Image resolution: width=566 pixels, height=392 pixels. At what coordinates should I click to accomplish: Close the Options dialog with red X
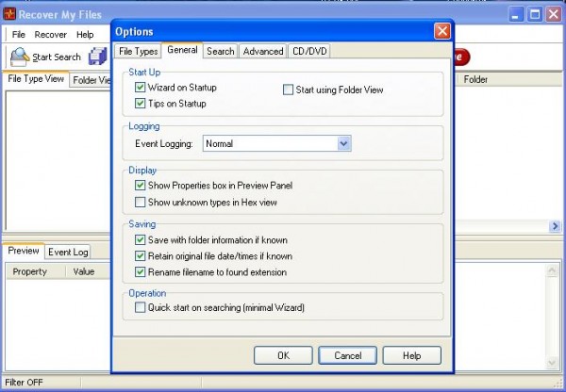tap(442, 31)
